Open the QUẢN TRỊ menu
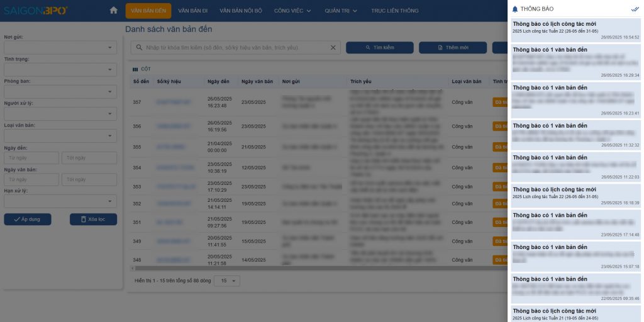Screen dimensions: 644x322 point(341,11)
